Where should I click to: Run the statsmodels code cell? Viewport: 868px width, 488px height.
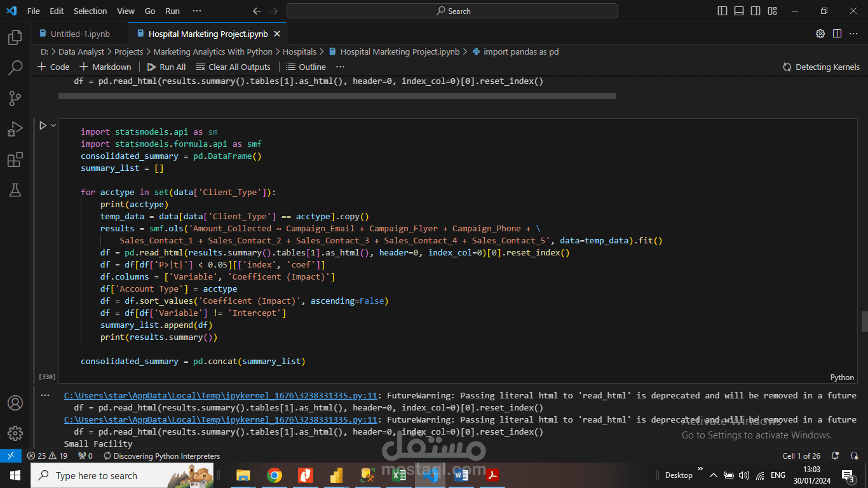coord(43,126)
